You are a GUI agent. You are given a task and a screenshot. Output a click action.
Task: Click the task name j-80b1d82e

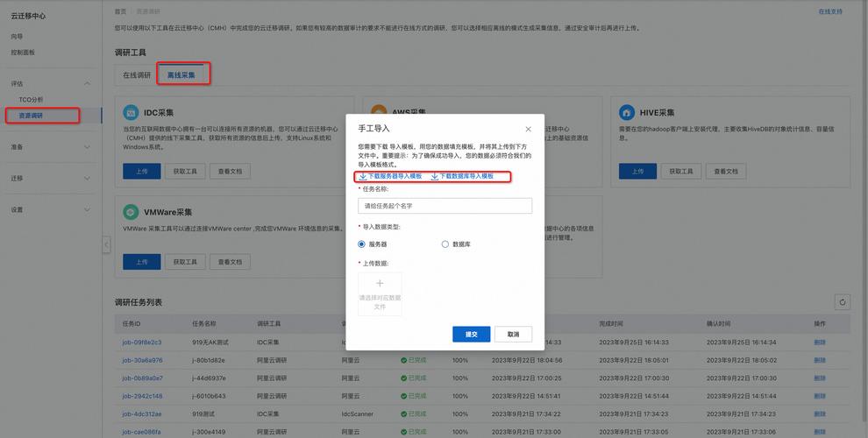[209, 360]
